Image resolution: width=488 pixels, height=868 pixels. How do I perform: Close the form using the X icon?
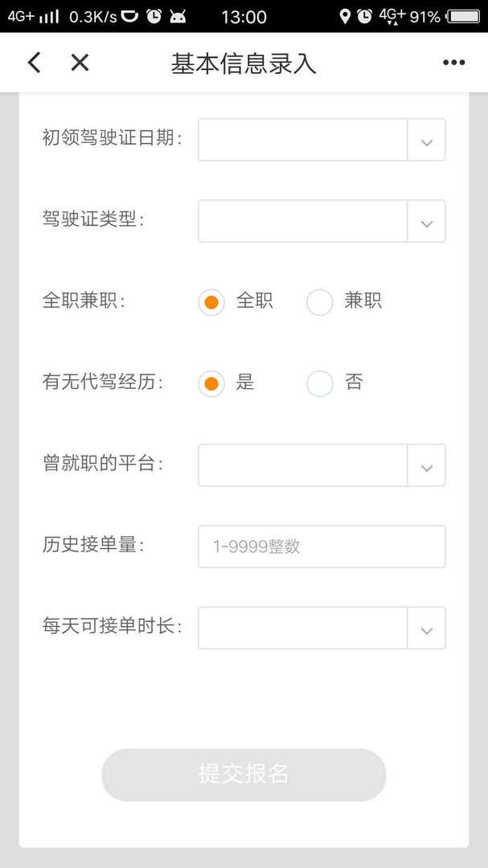[79, 63]
